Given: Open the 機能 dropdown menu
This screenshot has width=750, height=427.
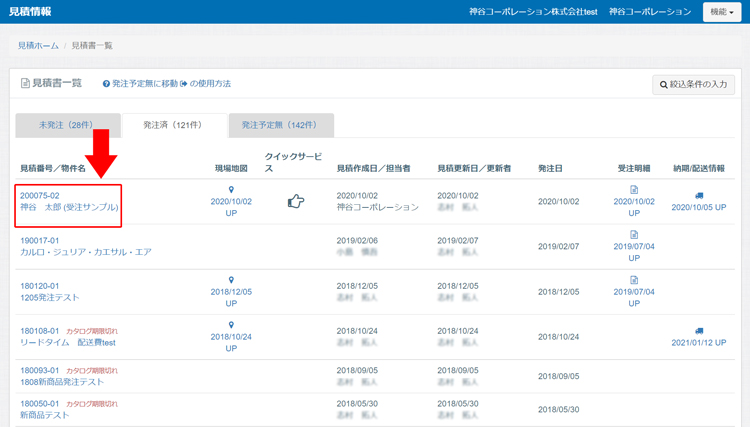Looking at the screenshot, I should [x=722, y=12].
